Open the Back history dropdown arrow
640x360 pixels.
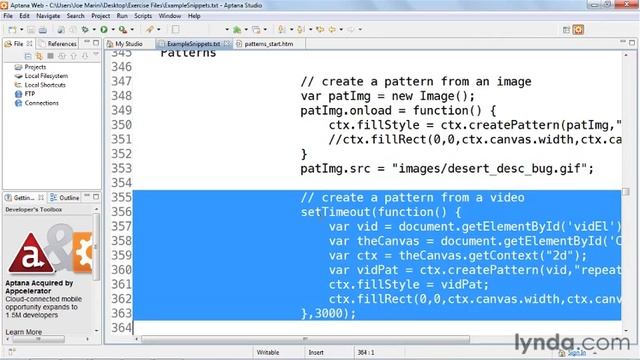pos(341,29)
